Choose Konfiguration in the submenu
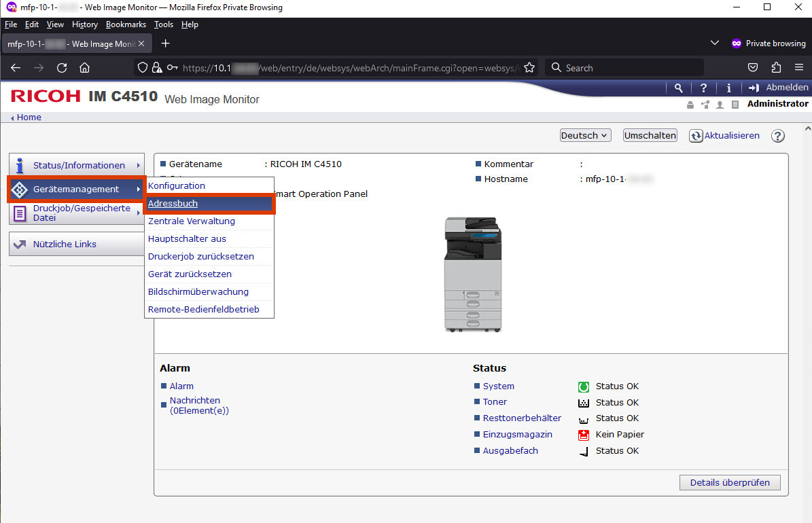Image resolution: width=812 pixels, height=523 pixels. click(x=209, y=186)
